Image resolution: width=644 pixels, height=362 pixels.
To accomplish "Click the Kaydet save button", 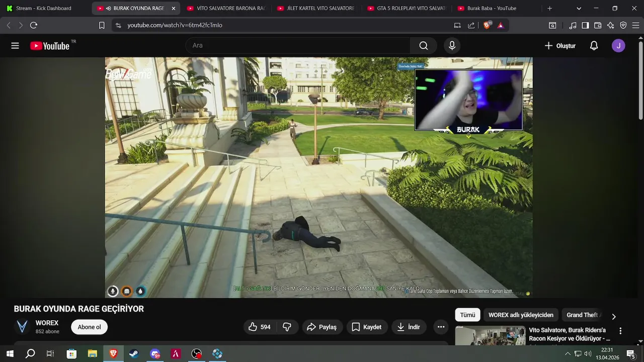I will 366,327.
